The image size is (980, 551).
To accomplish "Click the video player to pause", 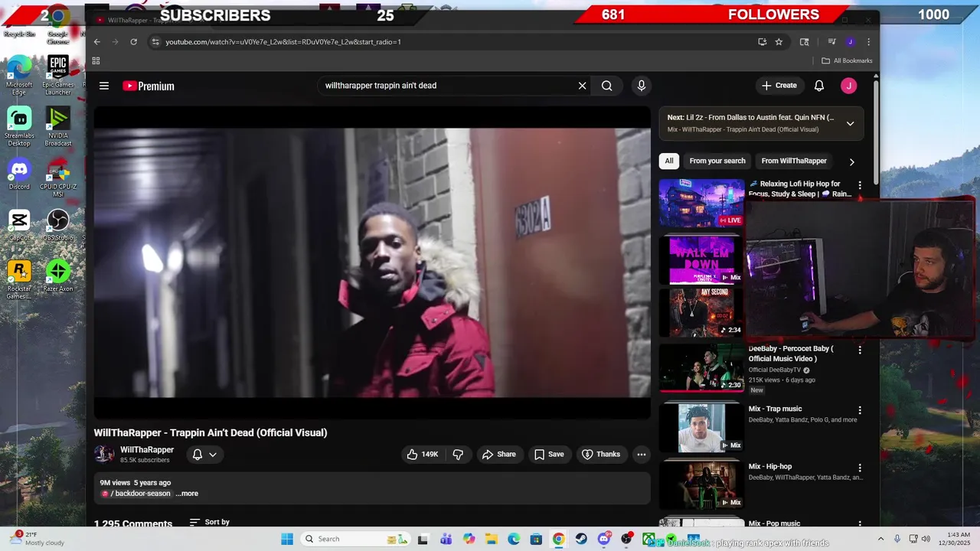I will coord(372,262).
